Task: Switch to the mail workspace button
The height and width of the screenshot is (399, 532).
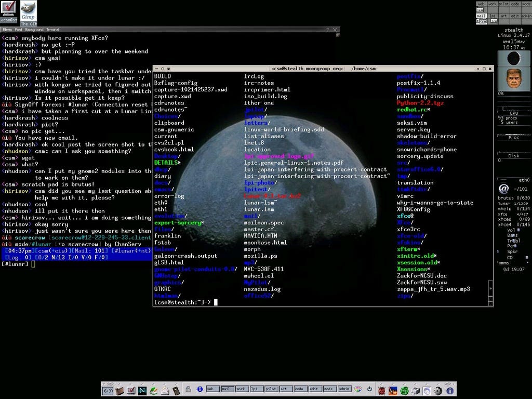Action: (x=227, y=390)
